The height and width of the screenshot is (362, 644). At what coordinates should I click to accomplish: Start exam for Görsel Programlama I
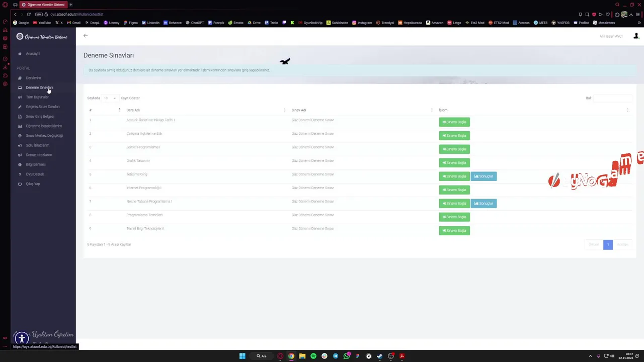tap(454, 149)
